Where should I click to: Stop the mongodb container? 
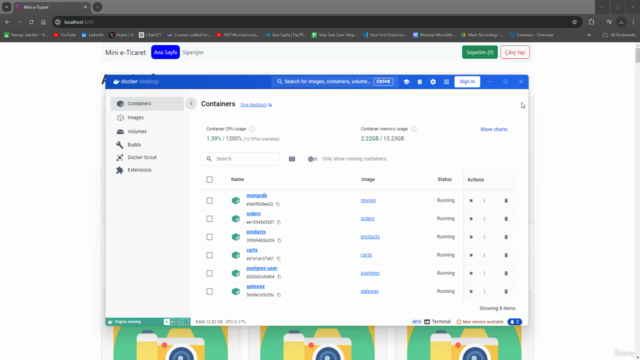(471, 200)
